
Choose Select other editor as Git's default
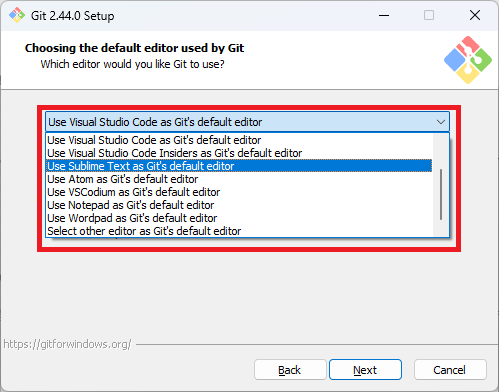tap(239, 231)
